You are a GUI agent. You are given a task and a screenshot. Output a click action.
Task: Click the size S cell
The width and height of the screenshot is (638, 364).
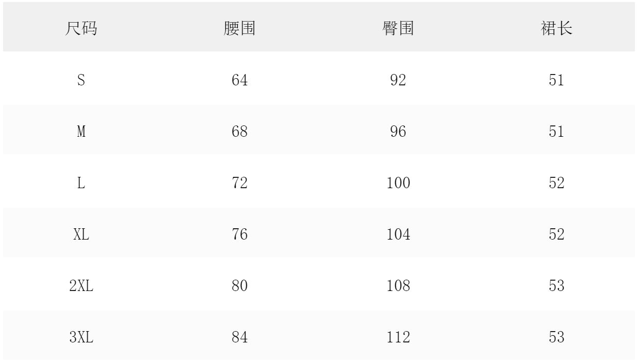pyautogui.click(x=81, y=81)
